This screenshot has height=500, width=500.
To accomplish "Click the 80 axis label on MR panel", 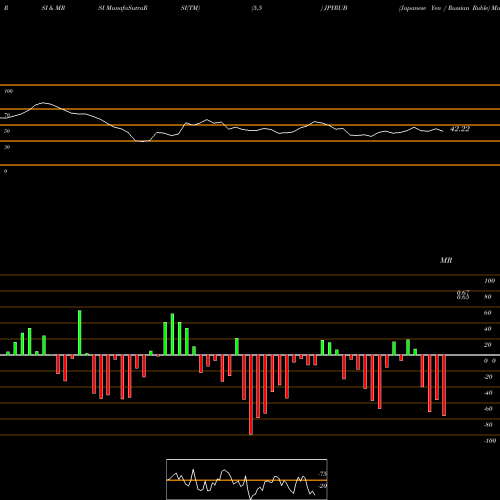I will click(488, 297).
